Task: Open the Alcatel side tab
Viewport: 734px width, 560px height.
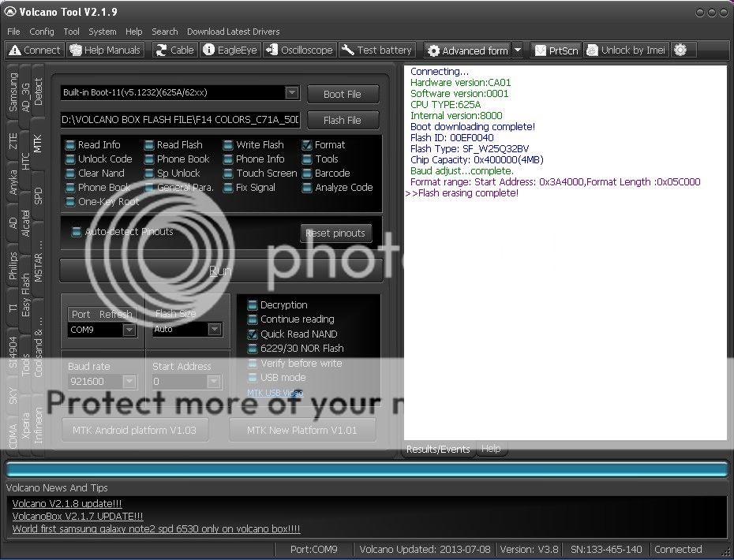Action: tap(25, 223)
